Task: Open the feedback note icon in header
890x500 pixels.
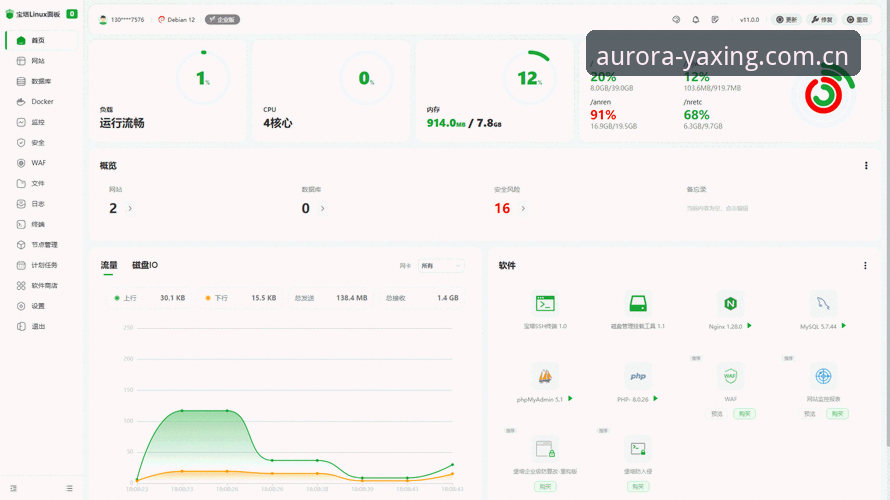Action: coord(715,19)
